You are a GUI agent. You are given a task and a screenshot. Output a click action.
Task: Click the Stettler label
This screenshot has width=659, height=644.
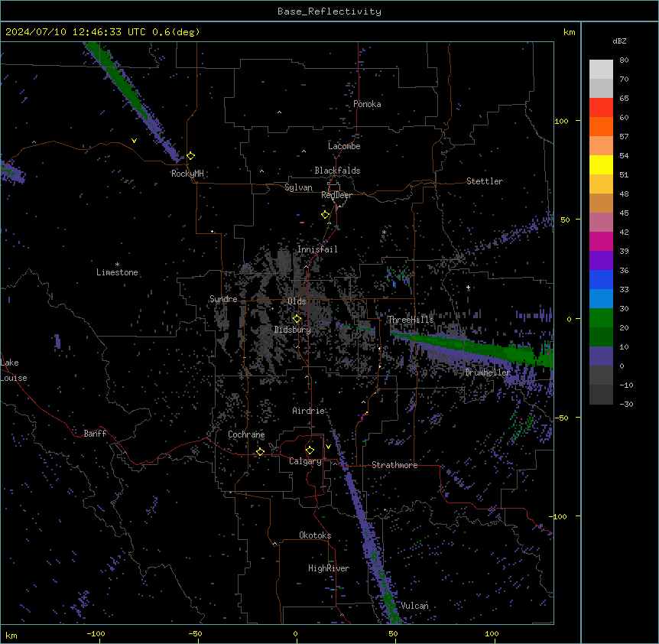pyautogui.click(x=485, y=181)
